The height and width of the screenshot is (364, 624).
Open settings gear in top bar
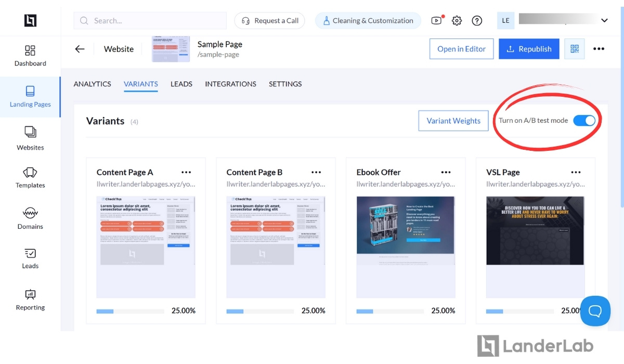click(457, 21)
